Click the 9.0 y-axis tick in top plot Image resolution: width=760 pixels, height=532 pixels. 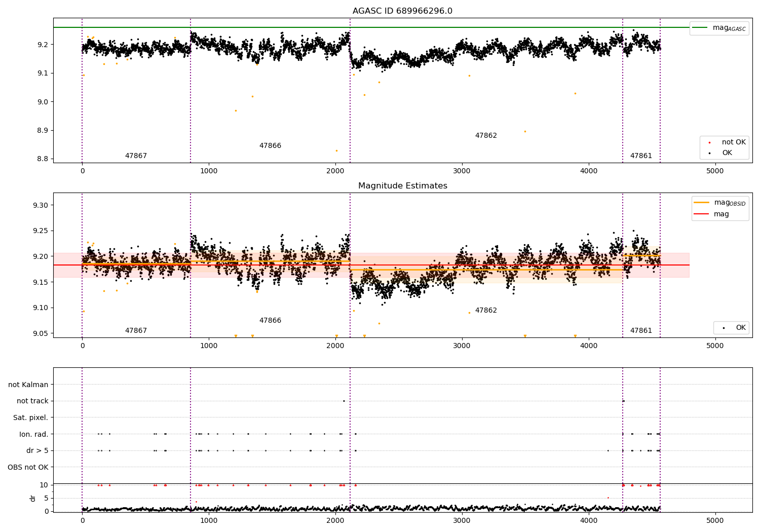pyautogui.click(x=43, y=102)
